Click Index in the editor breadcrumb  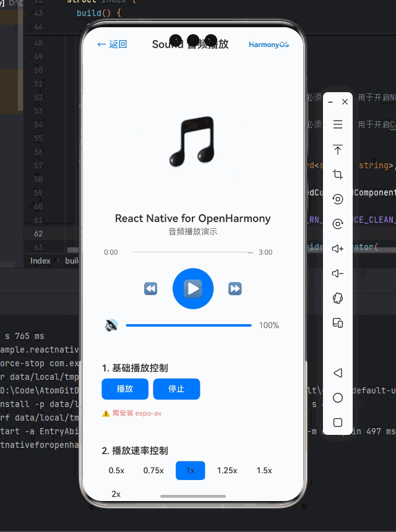pos(40,261)
